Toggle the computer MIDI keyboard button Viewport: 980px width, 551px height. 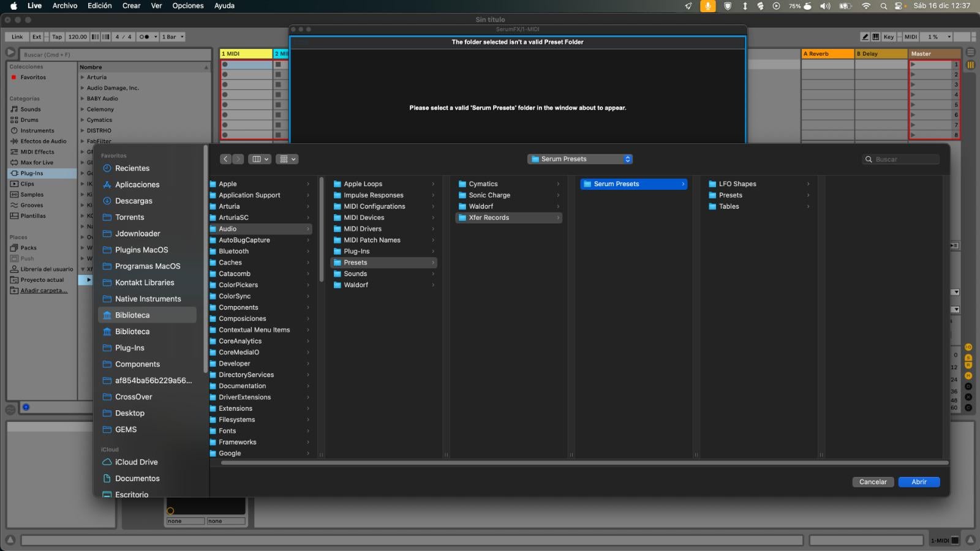coord(876,37)
